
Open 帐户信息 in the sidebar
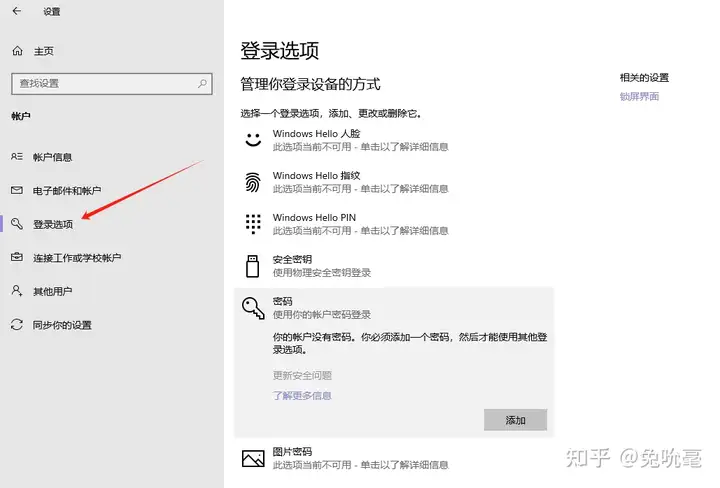pyautogui.click(x=52, y=157)
